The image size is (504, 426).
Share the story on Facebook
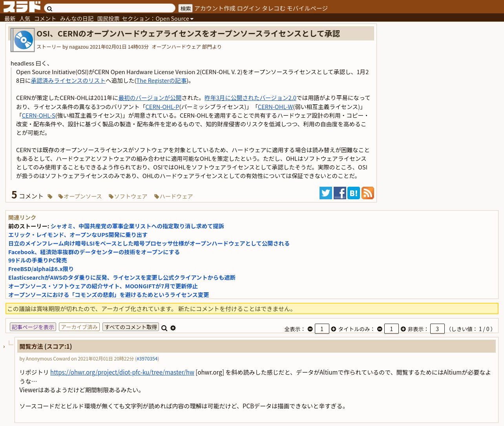point(340,193)
